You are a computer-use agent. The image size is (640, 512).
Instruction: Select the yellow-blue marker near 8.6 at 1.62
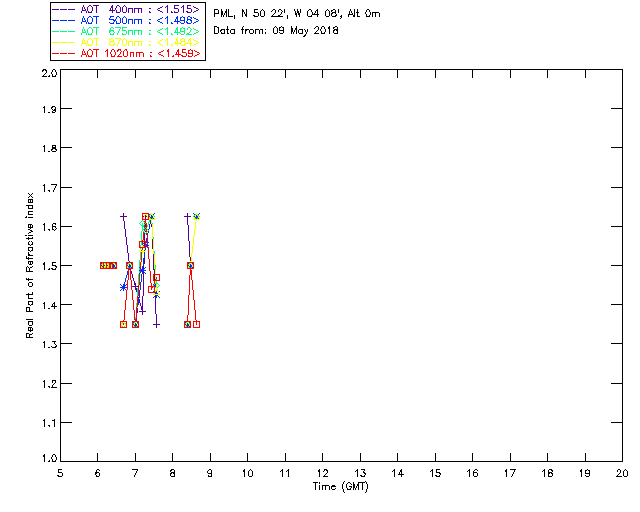point(196,216)
